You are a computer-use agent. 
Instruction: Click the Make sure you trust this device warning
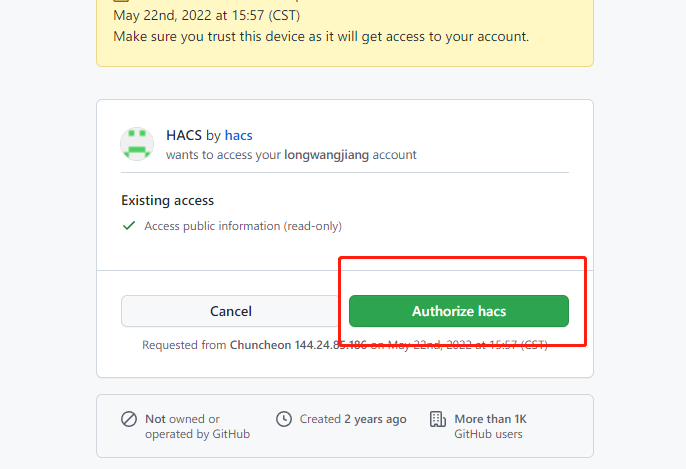coord(321,37)
